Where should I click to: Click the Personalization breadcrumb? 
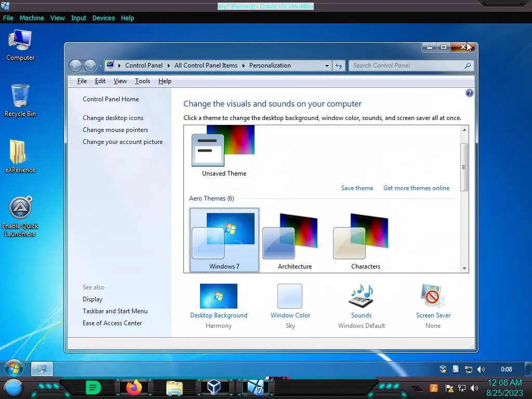pos(270,65)
